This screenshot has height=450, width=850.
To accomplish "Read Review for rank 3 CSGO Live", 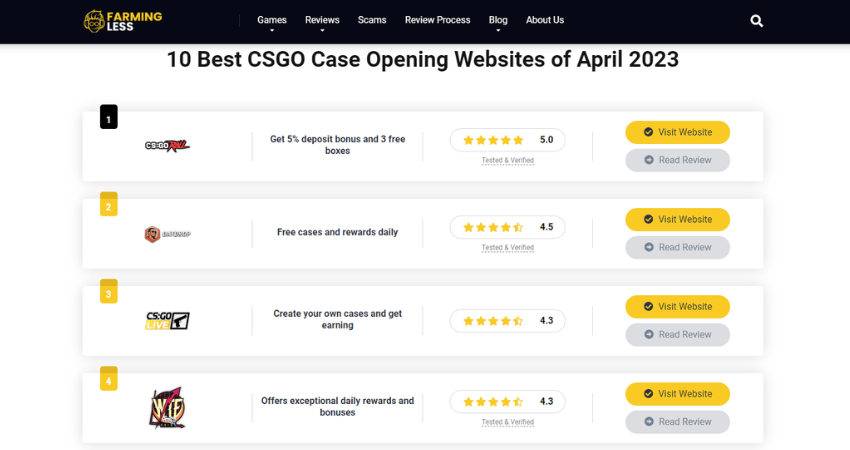I will pos(678,335).
